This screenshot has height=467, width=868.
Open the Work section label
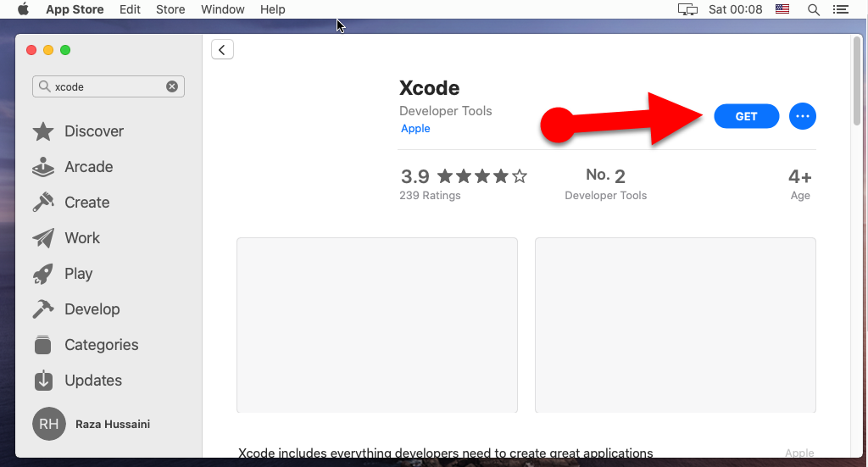(x=82, y=238)
